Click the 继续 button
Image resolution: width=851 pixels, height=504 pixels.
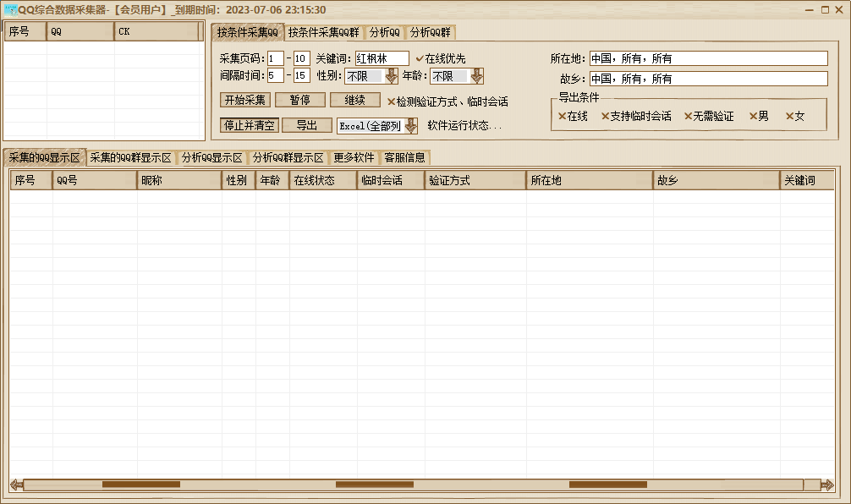(x=355, y=100)
